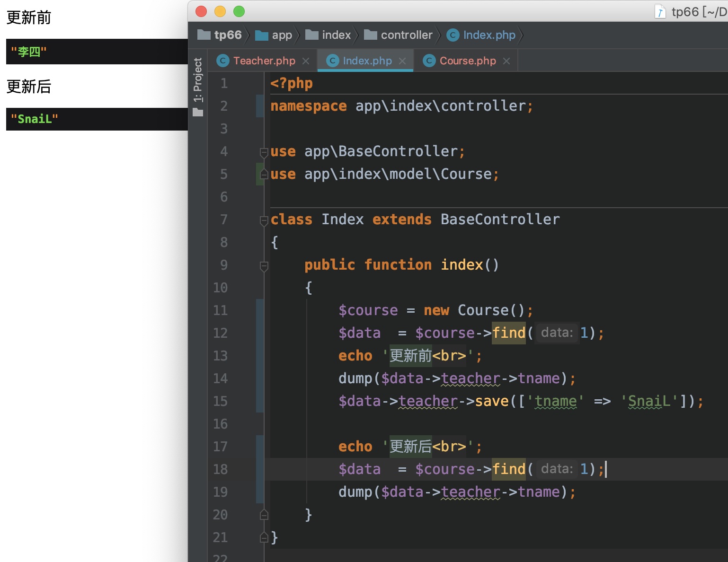Click the $course variable on line 11
728x562 pixels.
click(368, 310)
